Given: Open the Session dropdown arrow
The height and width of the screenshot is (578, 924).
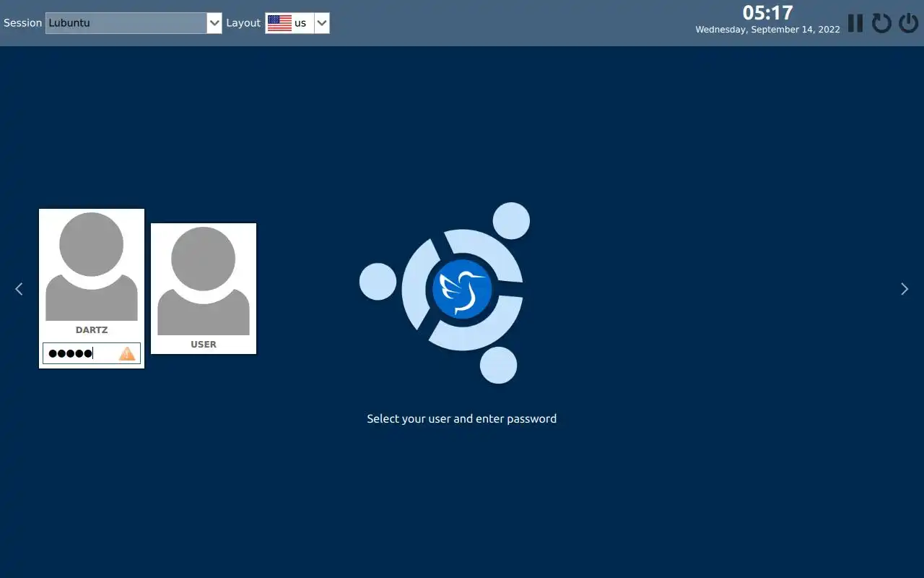Looking at the screenshot, I should click(214, 23).
